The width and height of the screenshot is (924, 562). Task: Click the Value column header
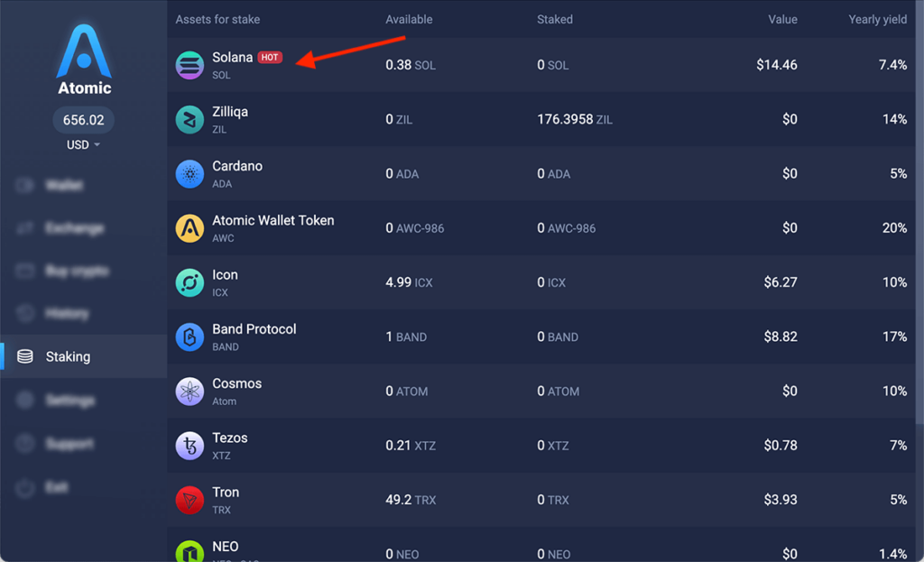[x=782, y=20]
